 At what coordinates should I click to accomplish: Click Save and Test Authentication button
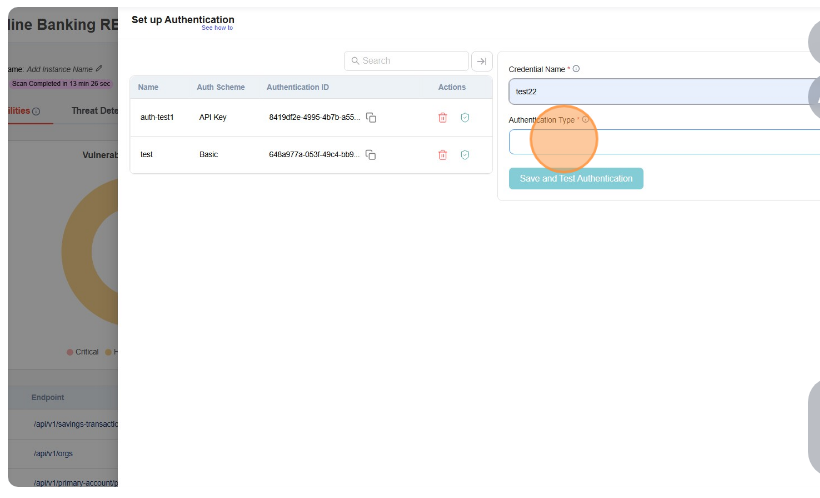click(x=576, y=179)
